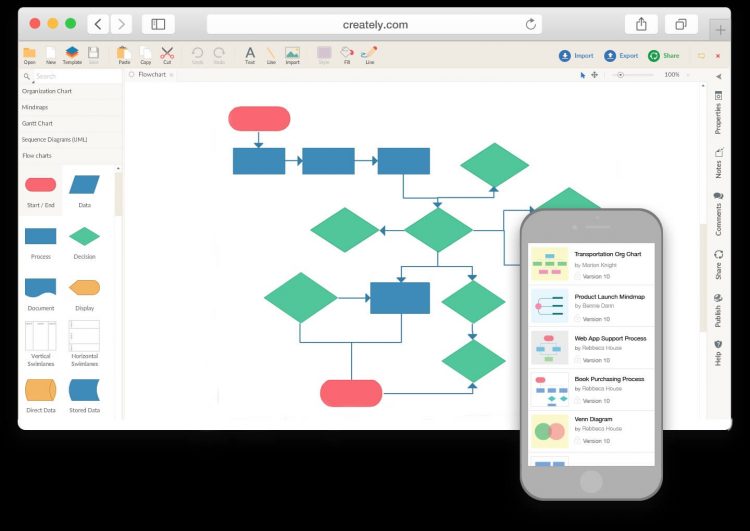Viewport: 750px width, 531px height.
Task: Select the bottom red end shape on canvas
Action: coord(351,393)
